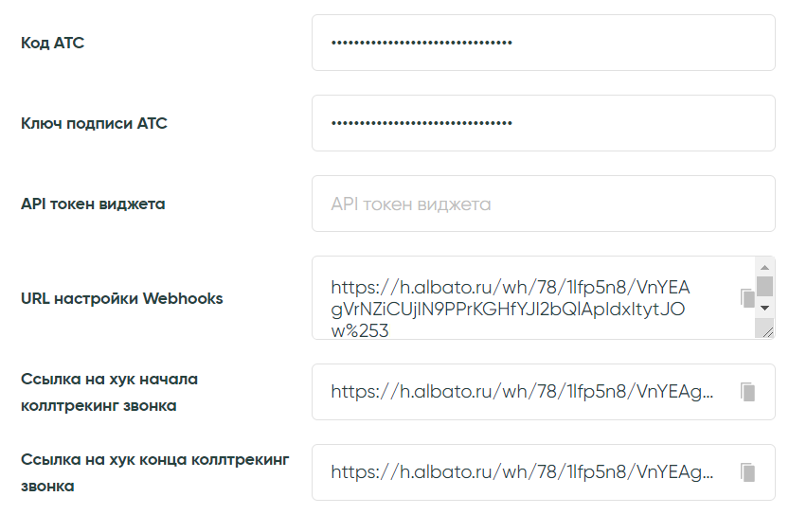The height and width of the screenshot is (532, 807).
Task: Select the end-of-call hook URL field
Action: pyautogui.click(x=521, y=472)
